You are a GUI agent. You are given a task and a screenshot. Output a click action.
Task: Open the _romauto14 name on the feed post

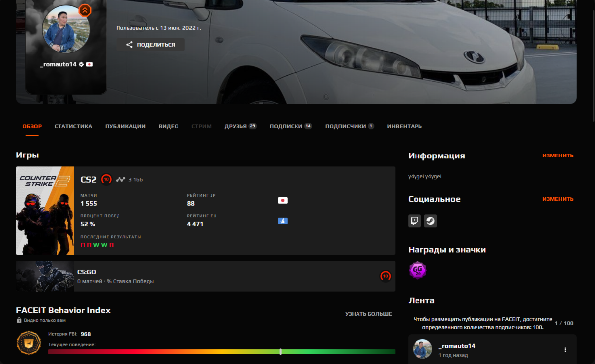pyautogui.click(x=457, y=346)
